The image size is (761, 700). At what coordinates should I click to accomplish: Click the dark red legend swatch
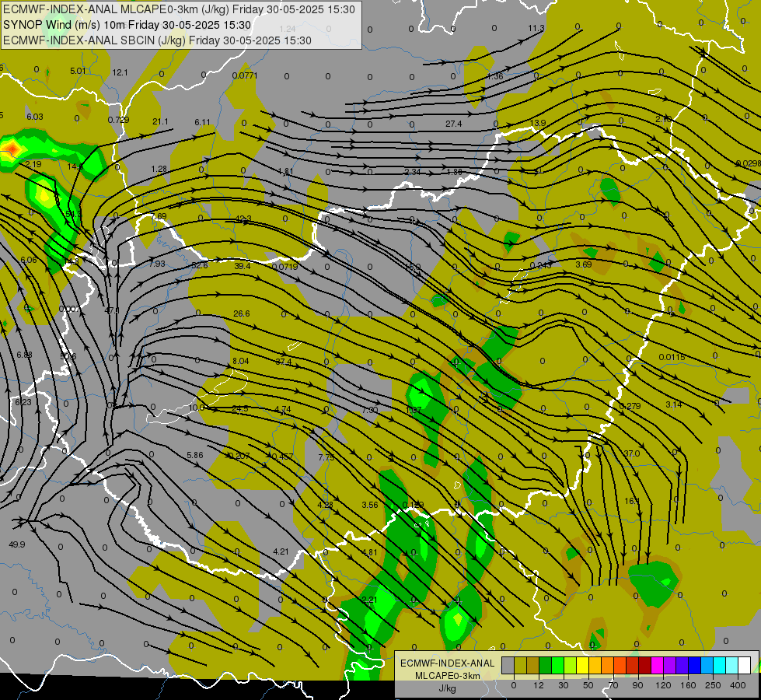644,665
